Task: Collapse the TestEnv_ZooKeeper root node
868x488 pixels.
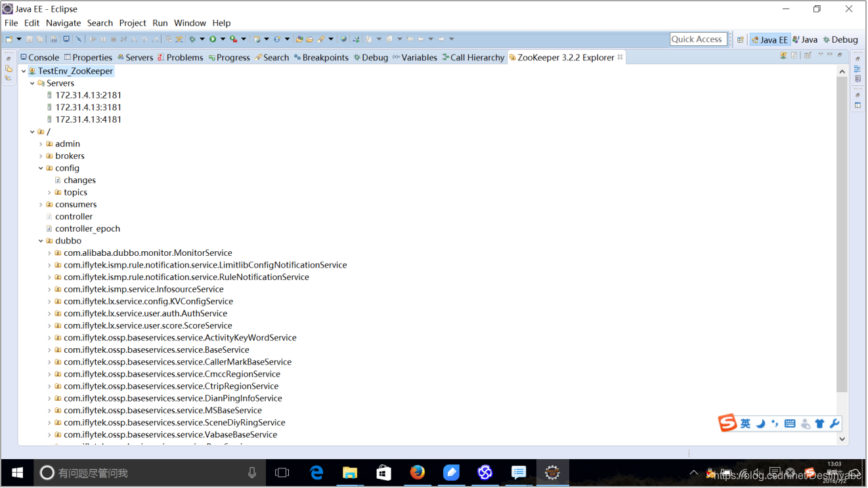Action: [24, 71]
